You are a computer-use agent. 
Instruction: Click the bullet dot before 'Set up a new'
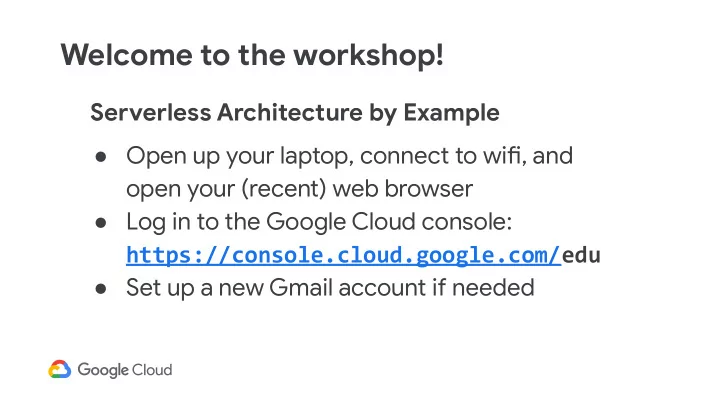click(x=101, y=289)
